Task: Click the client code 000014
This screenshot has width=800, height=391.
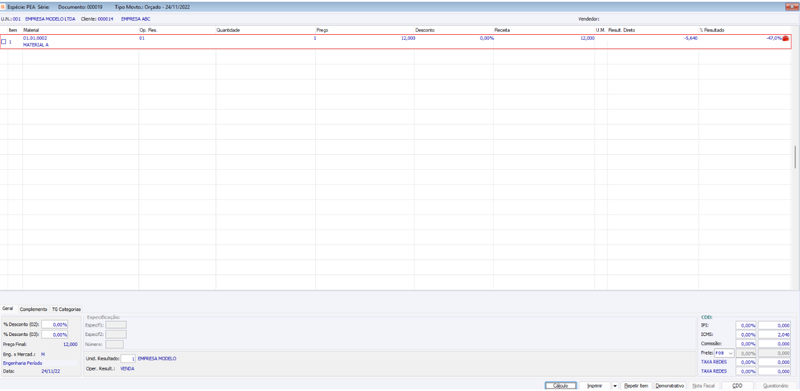Action: [x=105, y=19]
